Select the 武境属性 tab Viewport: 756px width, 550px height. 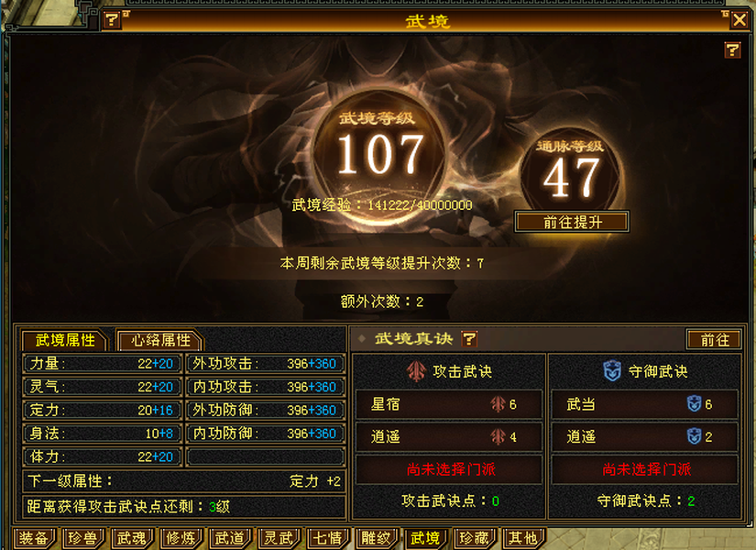pyautogui.click(x=65, y=340)
